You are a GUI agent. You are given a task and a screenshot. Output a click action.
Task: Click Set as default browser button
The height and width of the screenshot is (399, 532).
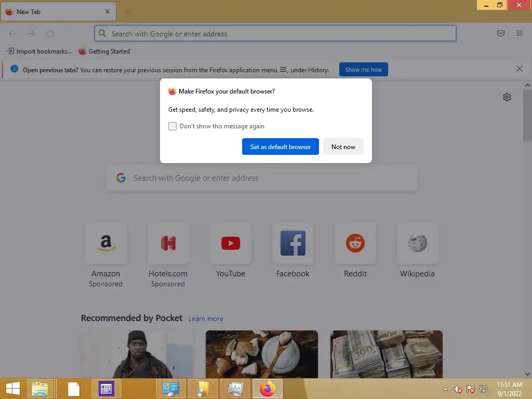[280, 147]
